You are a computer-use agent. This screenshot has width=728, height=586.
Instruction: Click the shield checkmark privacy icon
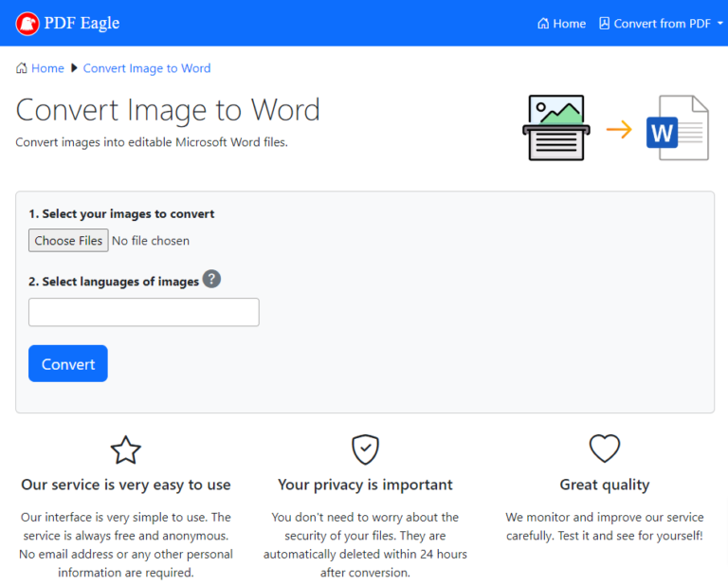click(365, 449)
